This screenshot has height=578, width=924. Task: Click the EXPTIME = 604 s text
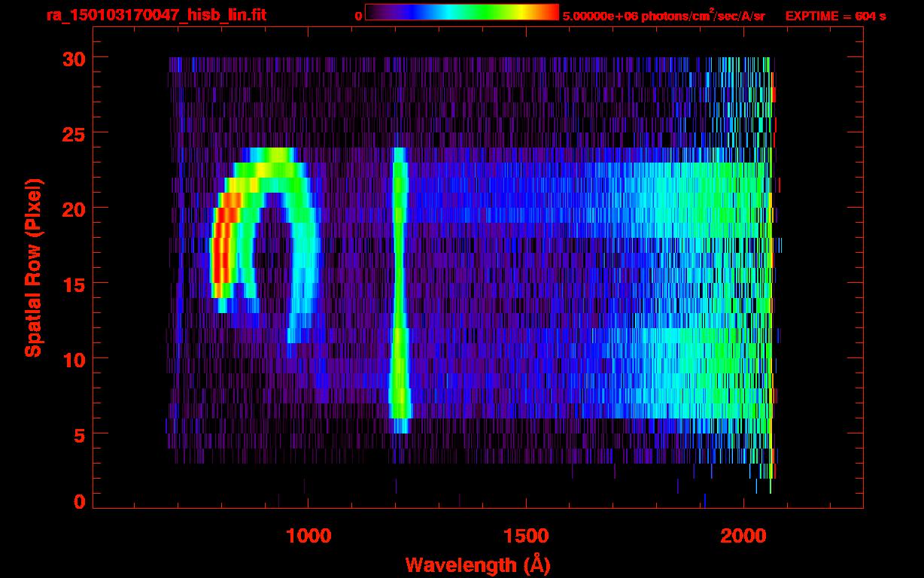click(x=835, y=16)
